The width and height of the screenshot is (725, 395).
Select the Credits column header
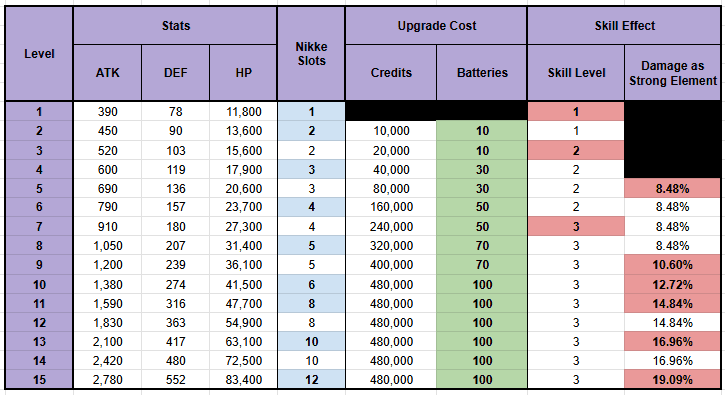pyautogui.click(x=391, y=73)
